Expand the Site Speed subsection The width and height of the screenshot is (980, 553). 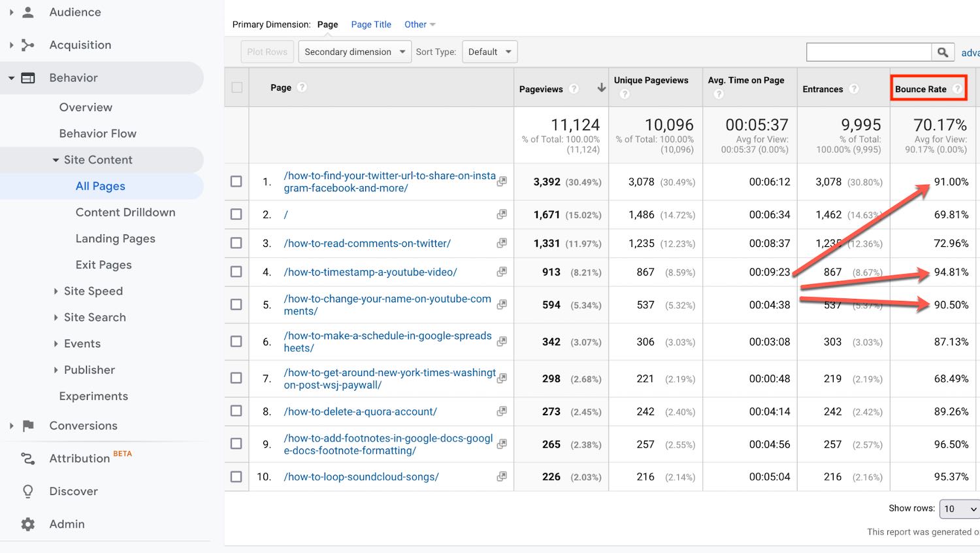click(56, 291)
